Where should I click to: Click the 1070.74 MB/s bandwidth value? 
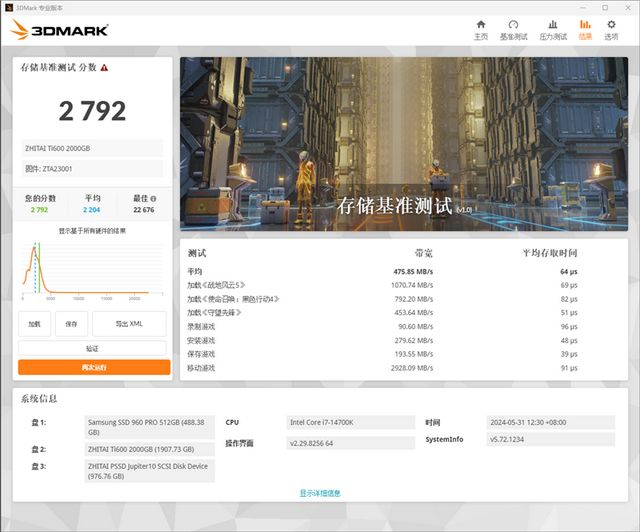click(412, 285)
